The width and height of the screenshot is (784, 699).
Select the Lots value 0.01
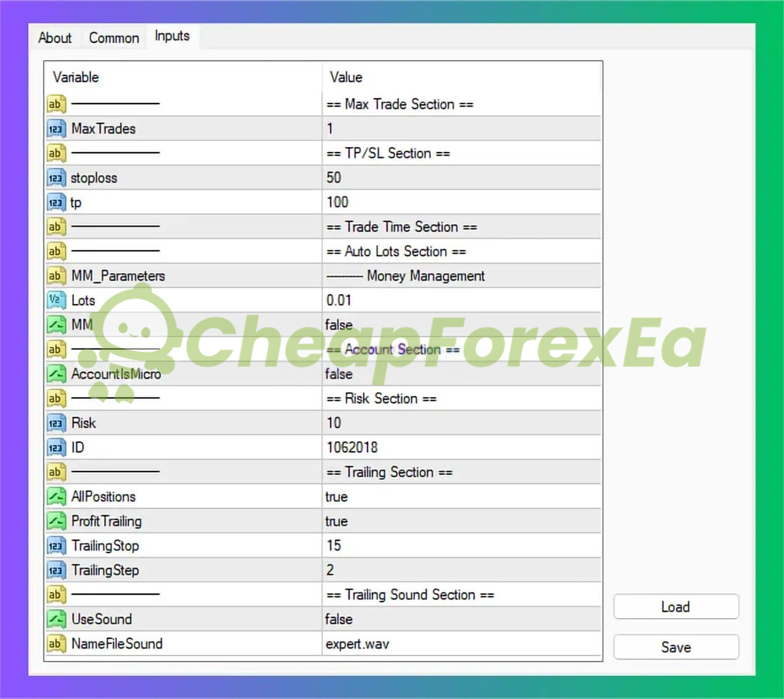pos(339,300)
